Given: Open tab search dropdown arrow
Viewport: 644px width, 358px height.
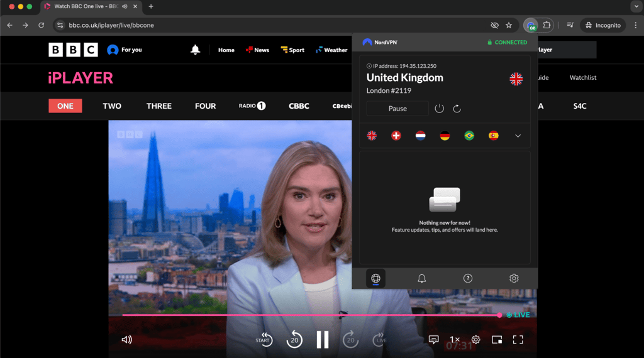Looking at the screenshot, I should coord(636,6).
